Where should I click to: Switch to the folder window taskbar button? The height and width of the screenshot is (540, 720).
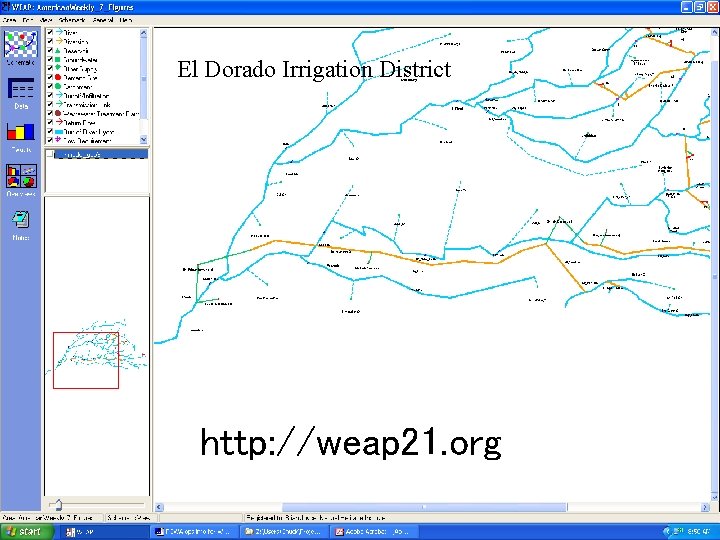284,532
